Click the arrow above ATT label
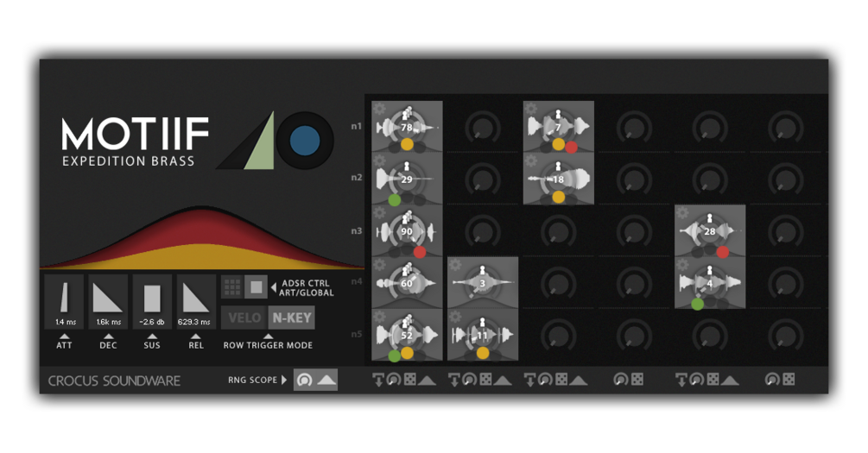 tap(64, 337)
